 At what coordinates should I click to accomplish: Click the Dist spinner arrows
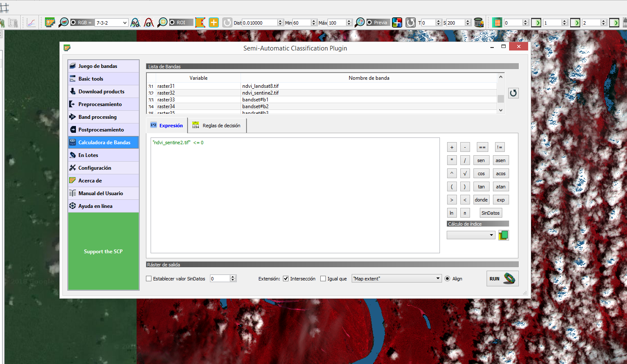pos(280,22)
